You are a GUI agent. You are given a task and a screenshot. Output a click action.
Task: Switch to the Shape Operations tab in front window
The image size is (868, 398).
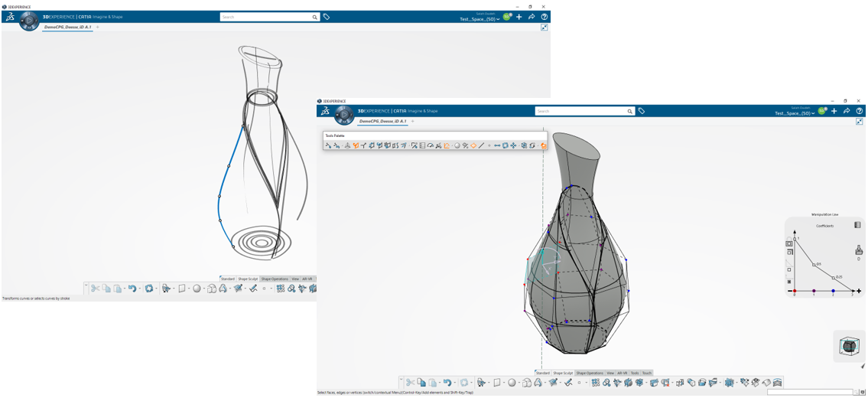point(590,373)
